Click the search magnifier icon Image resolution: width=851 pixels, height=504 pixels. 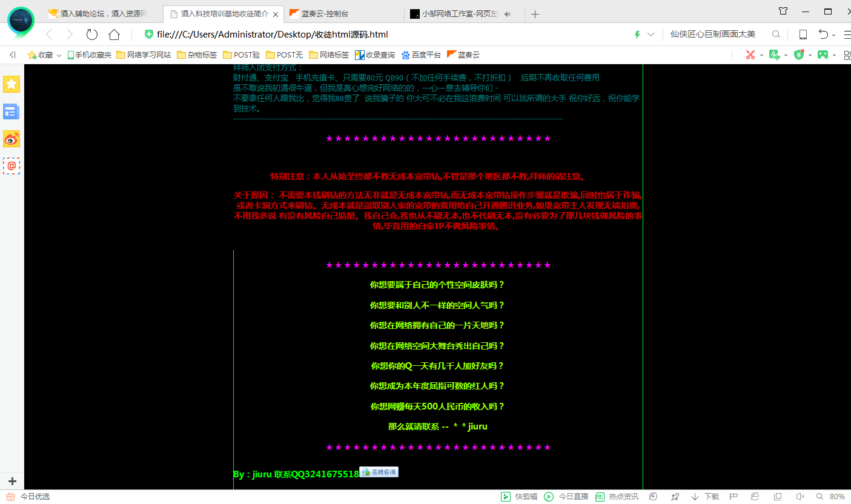[776, 35]
